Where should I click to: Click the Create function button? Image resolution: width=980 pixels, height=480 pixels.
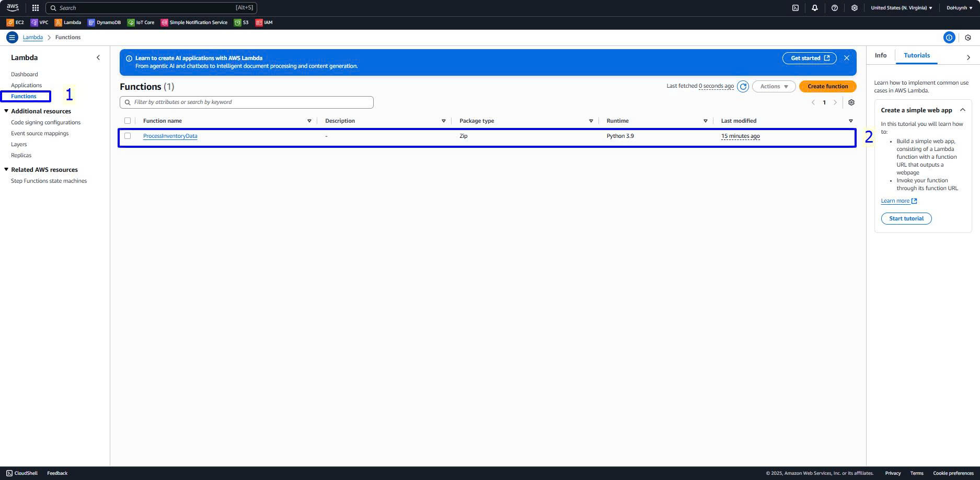tap(827, 87)
